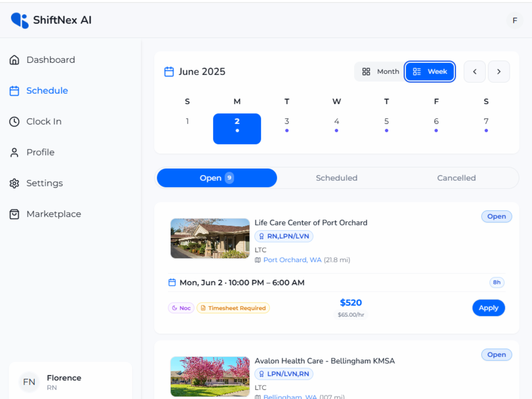The width and height of the screenshot is (532, 399).
Task: Click the moon icon in Noc tag
Action: 175,308
